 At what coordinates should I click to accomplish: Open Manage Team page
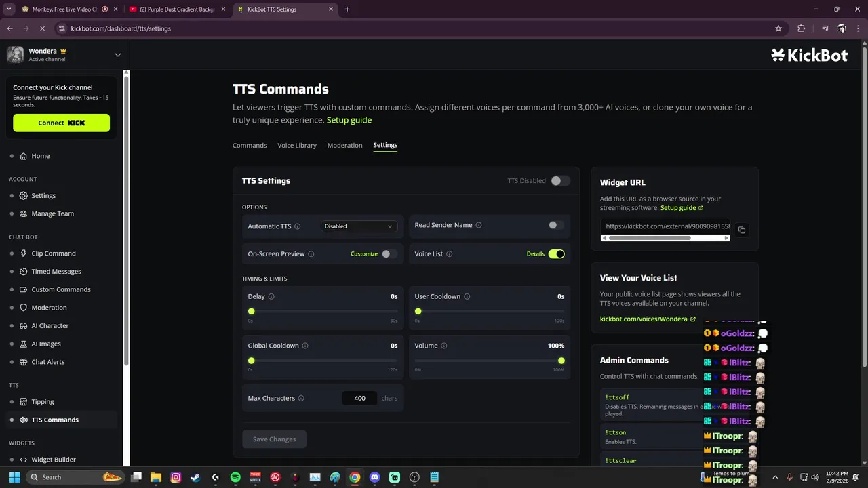pyautogui.click(x=52, y=213)
